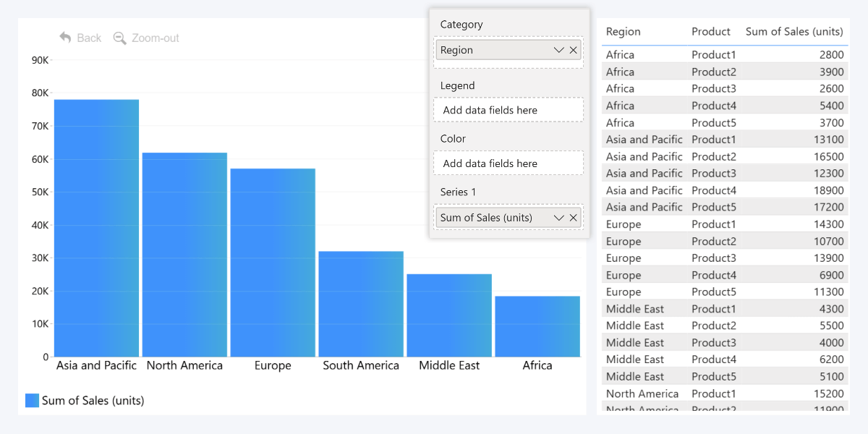
Task: Sort by the Product column header
Action: 711,32
